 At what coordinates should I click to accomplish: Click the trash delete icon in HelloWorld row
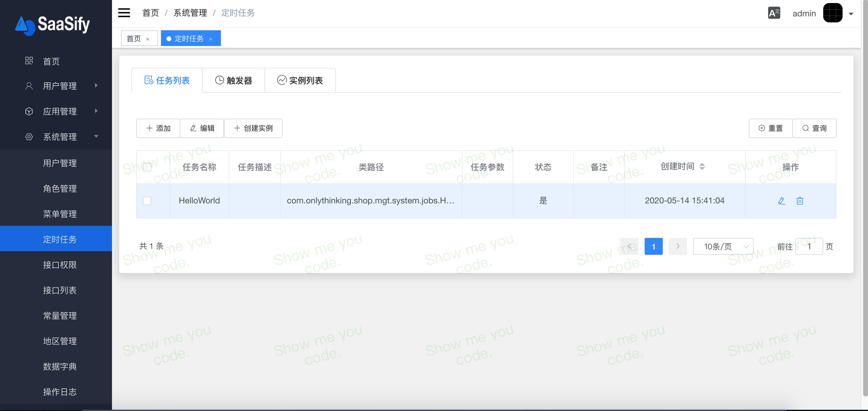click(800, 201)
